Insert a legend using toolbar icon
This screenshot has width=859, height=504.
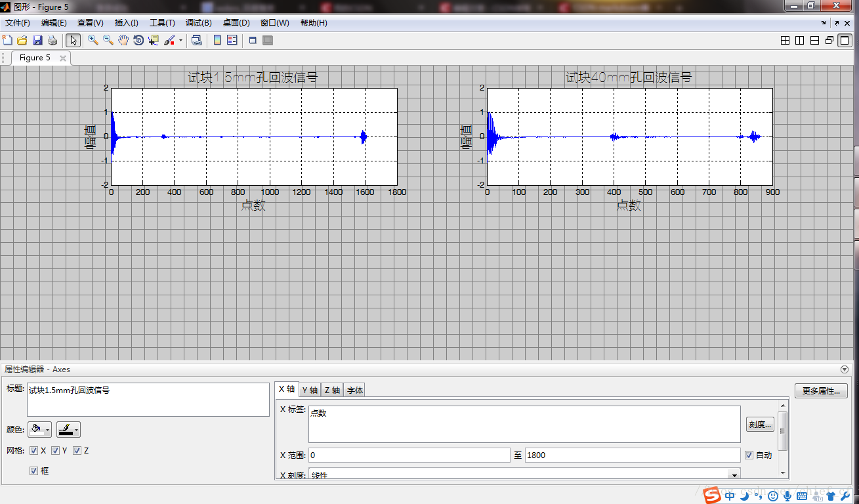(x=232, y=41)
